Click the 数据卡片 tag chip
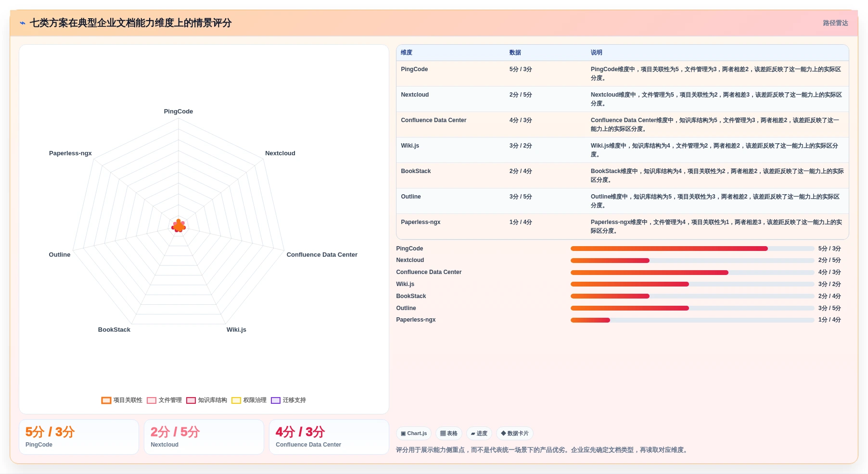Screen dimensions: 868x474 point(515,434)
